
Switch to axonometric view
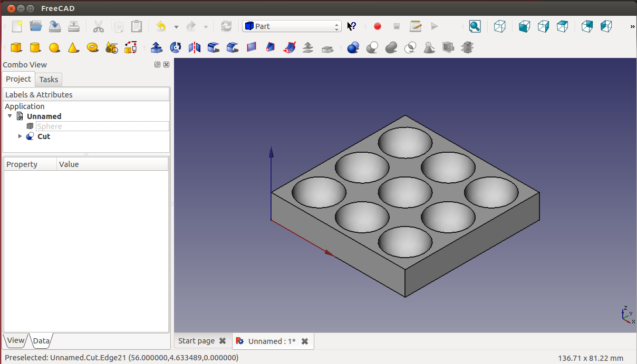[x=500, y=26]
